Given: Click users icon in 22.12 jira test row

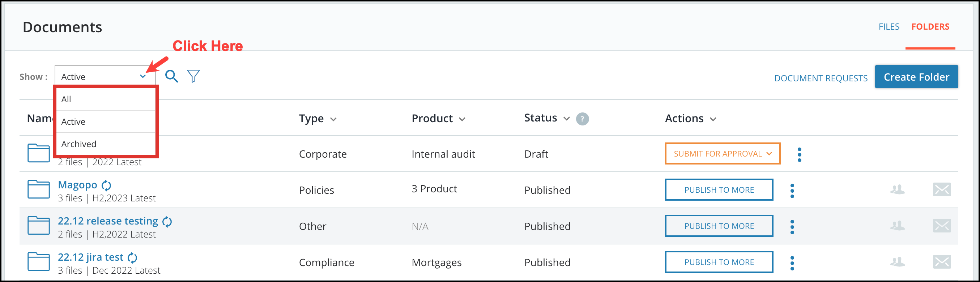Looking at the screenshot, I should [898, 261].
